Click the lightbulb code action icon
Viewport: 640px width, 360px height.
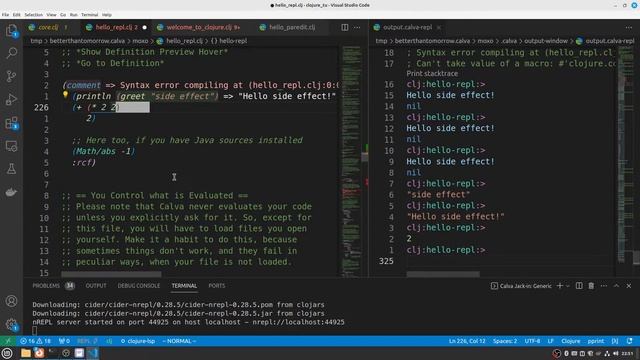click(65, 95)
